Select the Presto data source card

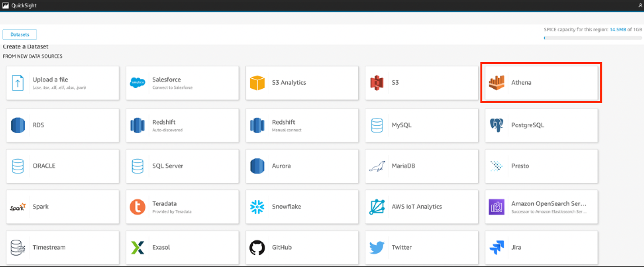tap(541, 166)
